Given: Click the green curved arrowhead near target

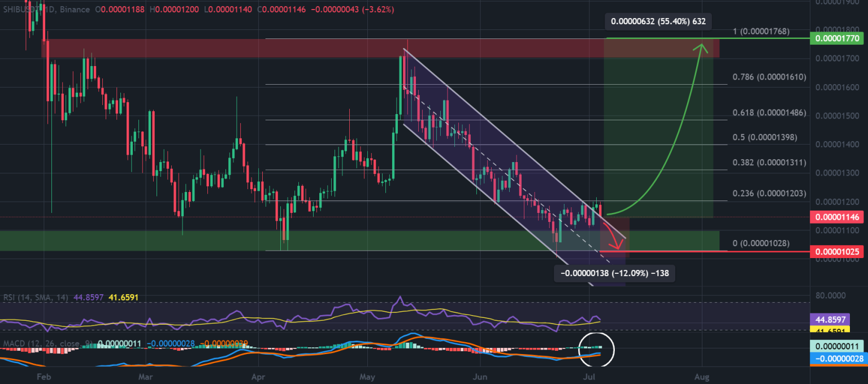Looking at the screenshot, I should click(x=702, y=47).
